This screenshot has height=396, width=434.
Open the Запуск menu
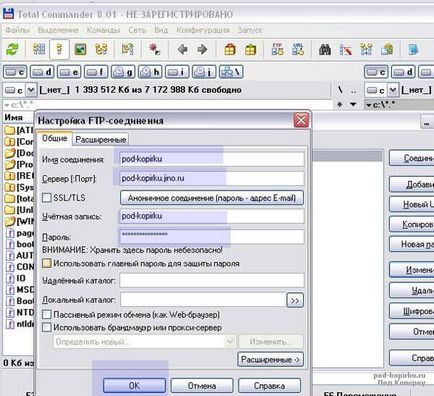(x=250, y=30)
